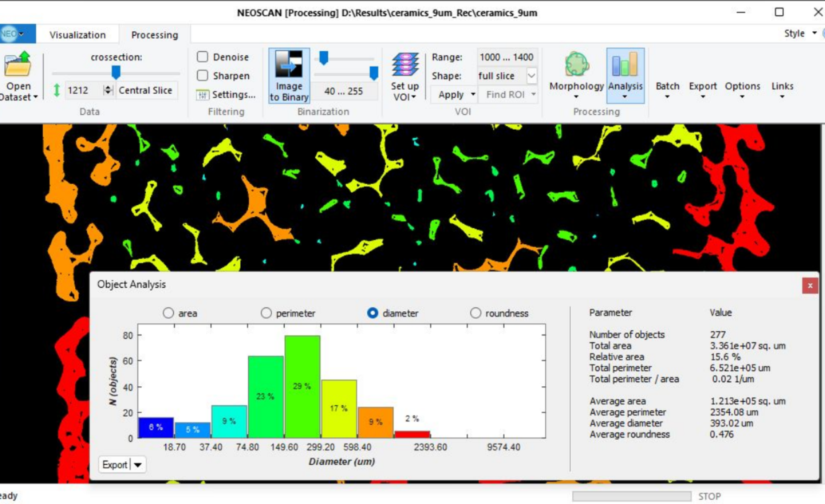Click the filtering Settings icon
The width and height of the screenshot is (825, 504).
coord(202,94)
